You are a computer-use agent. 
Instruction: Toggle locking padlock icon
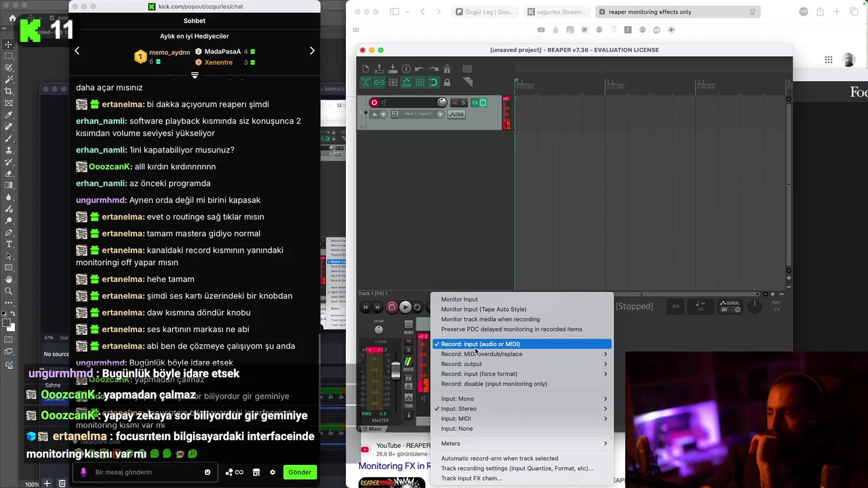pos(447,83)
